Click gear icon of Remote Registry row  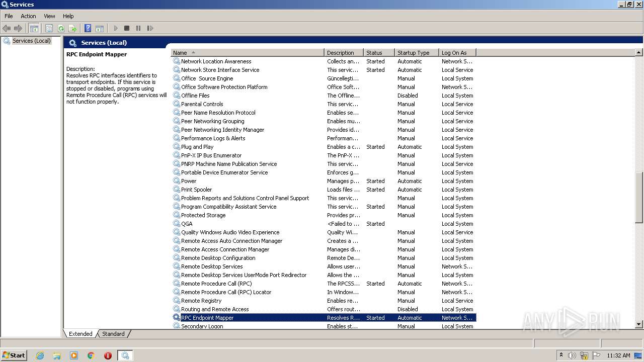pyautogui.click(x=177, y=301)
